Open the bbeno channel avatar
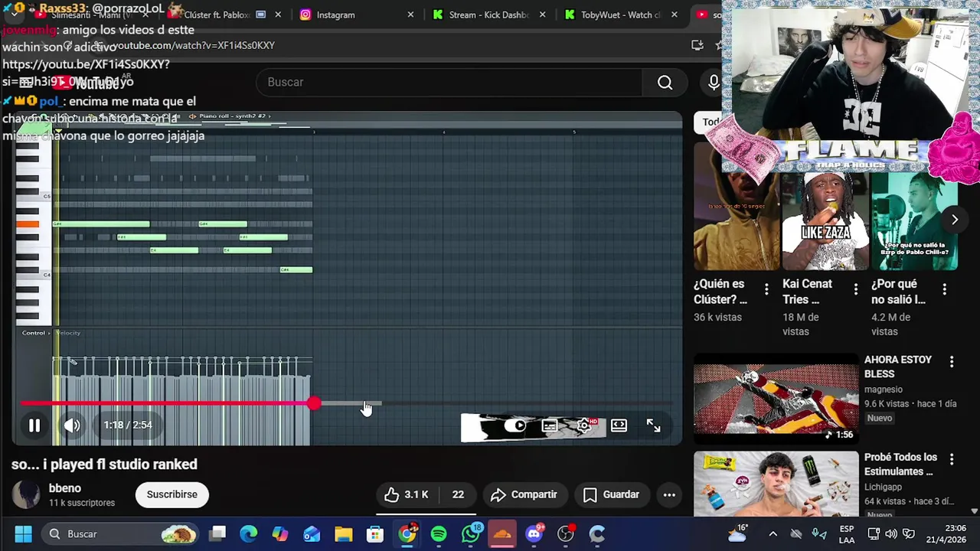Viewport: 980px width, 551px height. [25, 494]
